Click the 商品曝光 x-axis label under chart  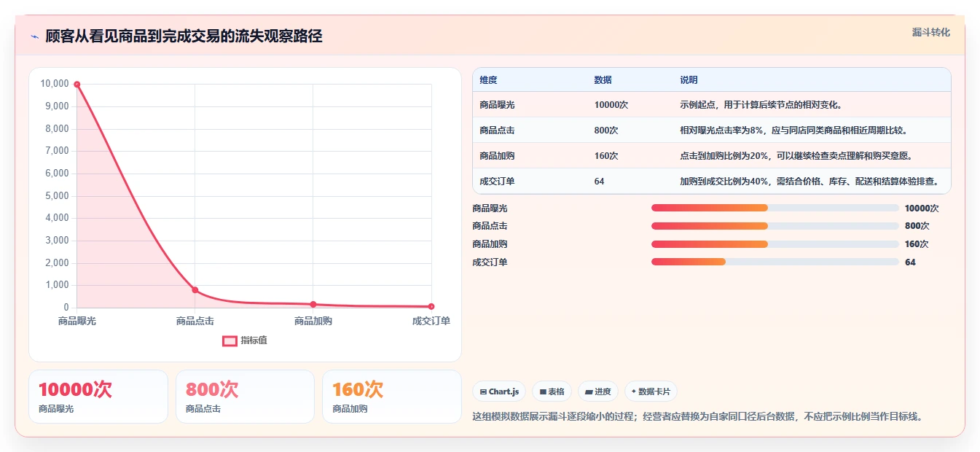pos(77,321)
